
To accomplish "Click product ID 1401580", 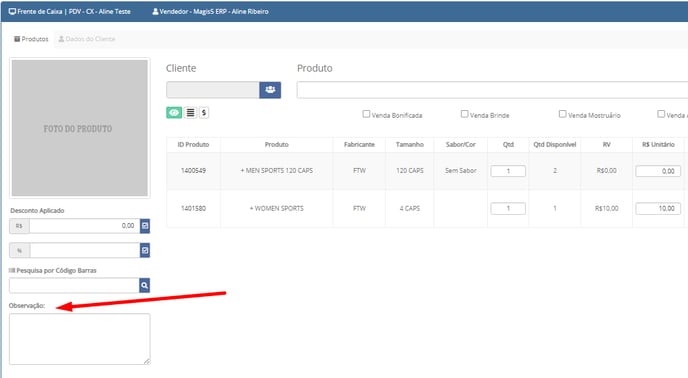I will 194,208.
